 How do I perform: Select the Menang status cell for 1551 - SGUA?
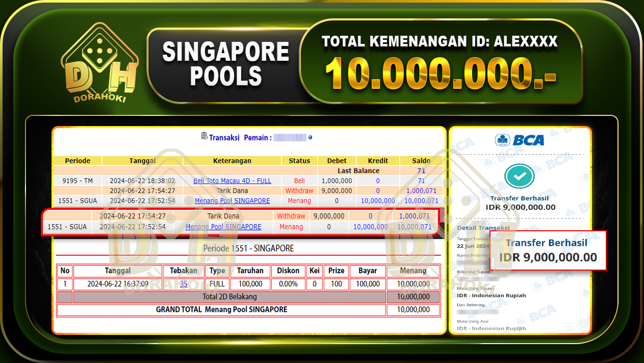(299, 201)
